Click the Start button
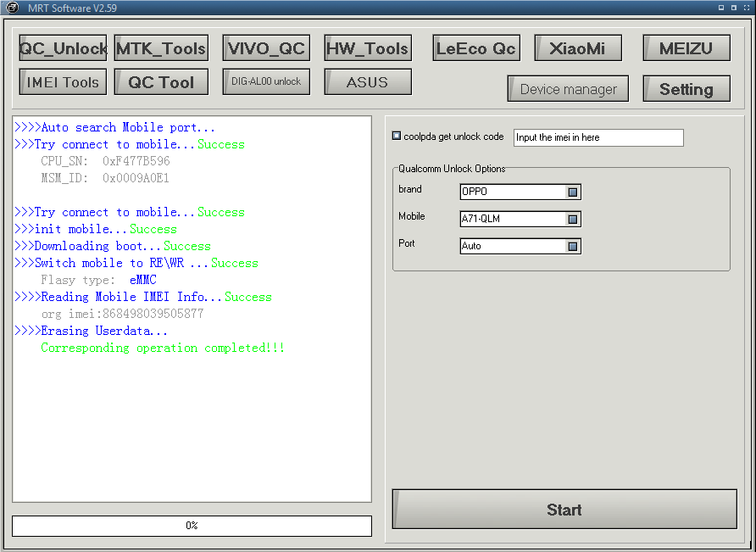 tap(564, 509)
